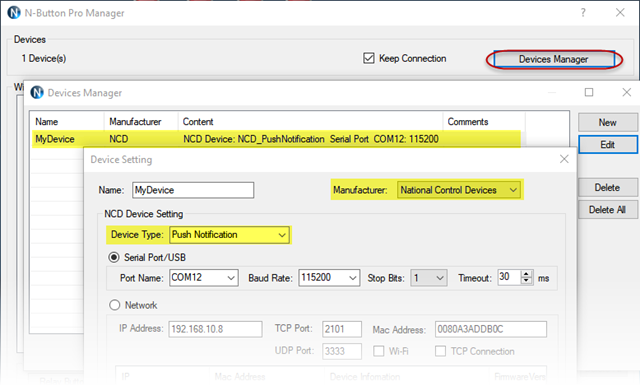
Task: Click the TCP Port field showing 2101
Action: point(342,329)
